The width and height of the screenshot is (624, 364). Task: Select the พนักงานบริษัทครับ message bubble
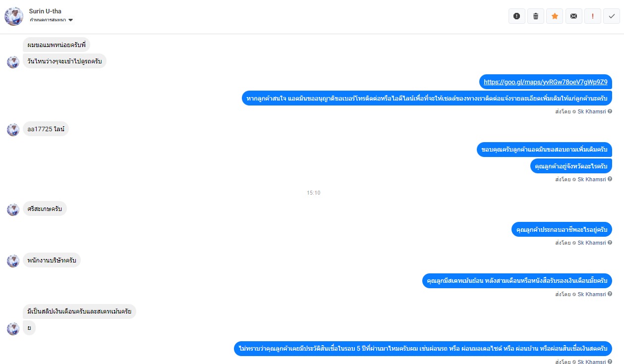(52, 260)
